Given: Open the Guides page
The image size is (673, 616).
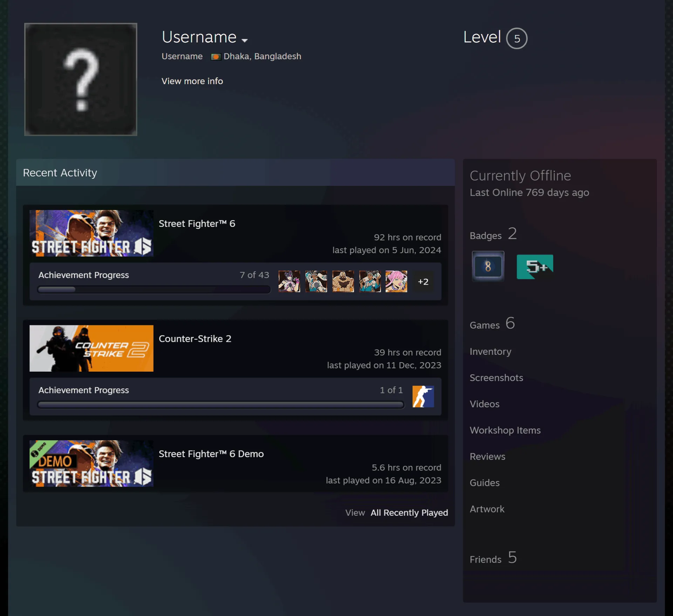Looking at the screenshot, I should pos(484,483).
